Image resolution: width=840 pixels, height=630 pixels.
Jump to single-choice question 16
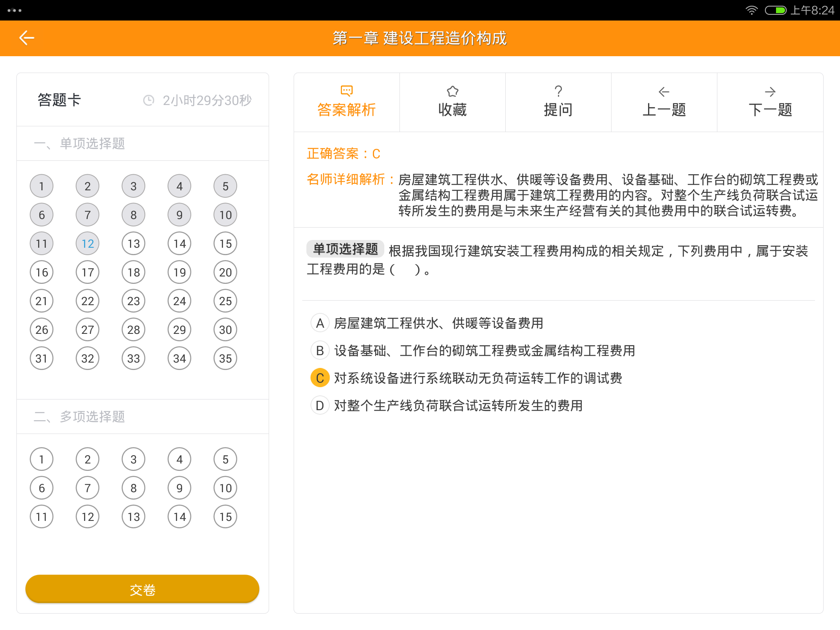click(x=41, y=272)
